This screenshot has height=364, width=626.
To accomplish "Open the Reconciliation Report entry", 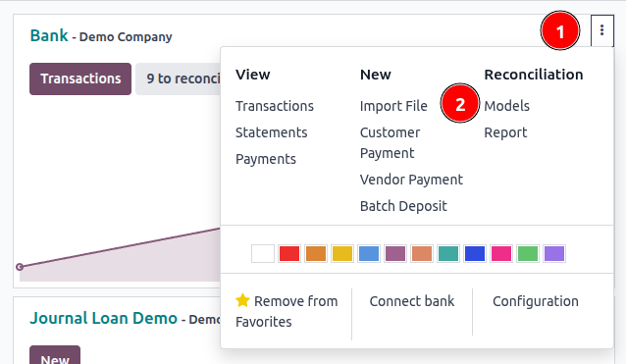I will coord(506,132).
